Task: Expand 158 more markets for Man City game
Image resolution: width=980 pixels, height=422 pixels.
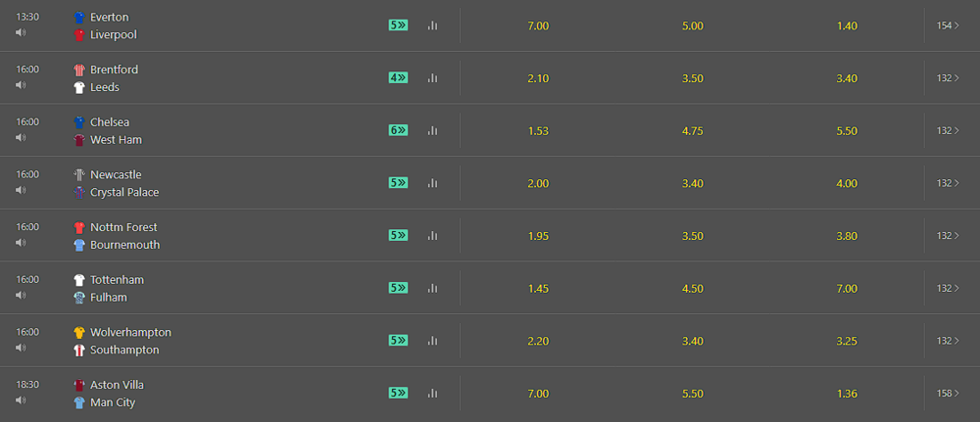Action: click(x=948, y=394)
